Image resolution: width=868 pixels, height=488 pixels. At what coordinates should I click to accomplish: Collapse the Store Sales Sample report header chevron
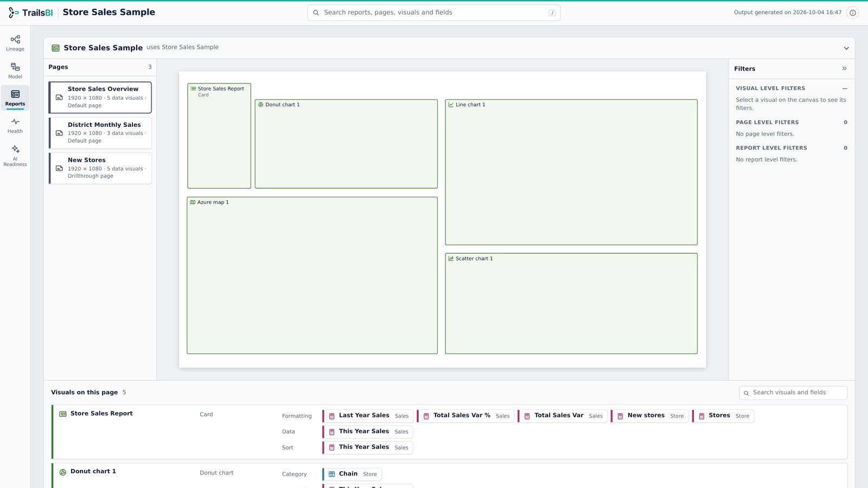point(846,48)
